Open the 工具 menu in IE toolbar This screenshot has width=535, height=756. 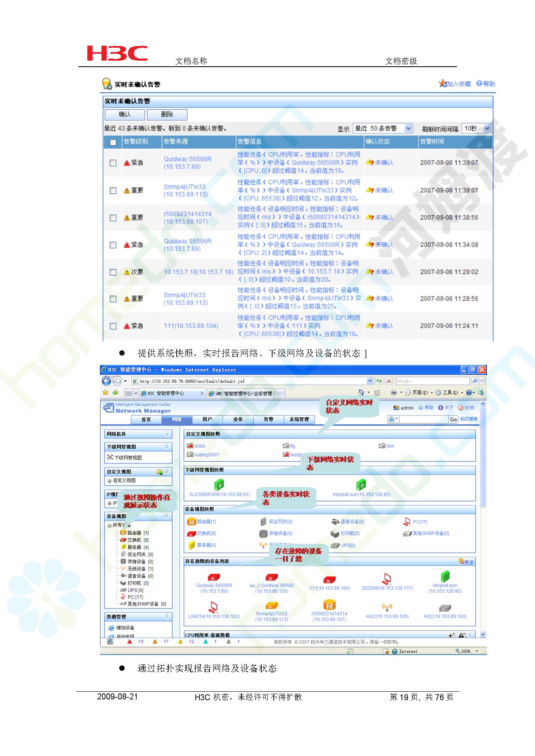coord(450,392)
